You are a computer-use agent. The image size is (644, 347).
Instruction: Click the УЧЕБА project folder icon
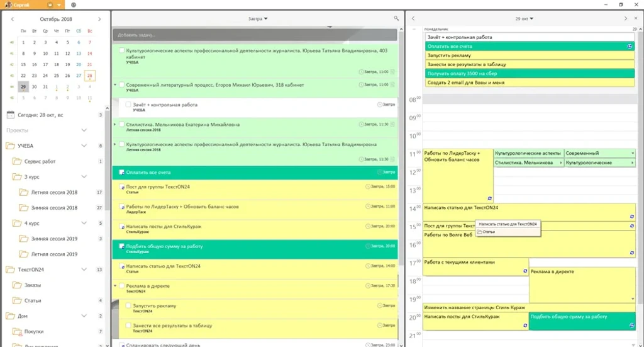[x=10, y=146]
